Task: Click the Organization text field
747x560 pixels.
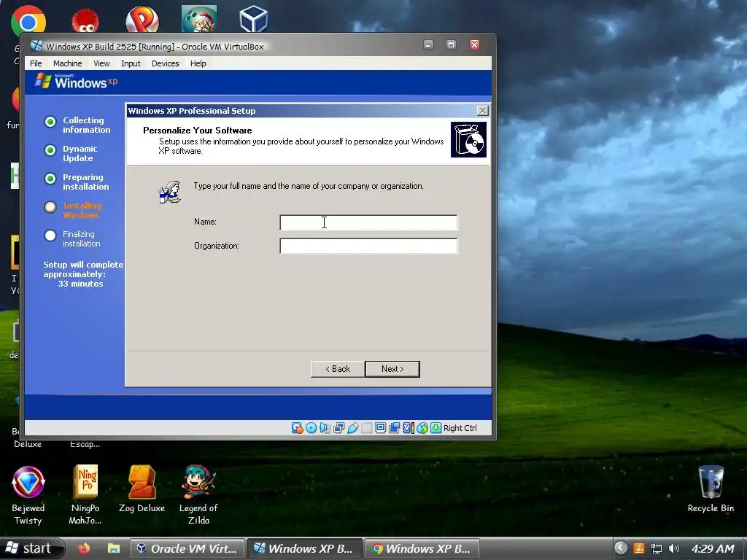Action: 368,246
